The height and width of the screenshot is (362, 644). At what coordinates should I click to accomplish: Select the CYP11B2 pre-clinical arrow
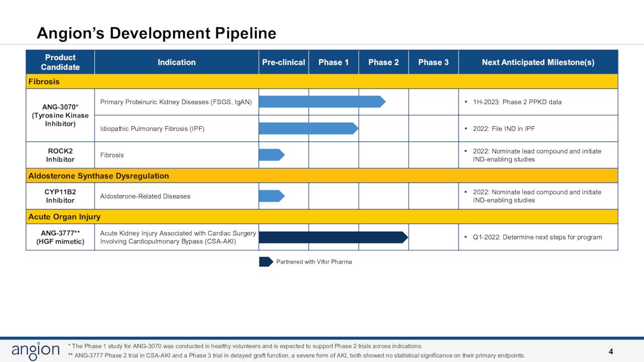(271, 196)
